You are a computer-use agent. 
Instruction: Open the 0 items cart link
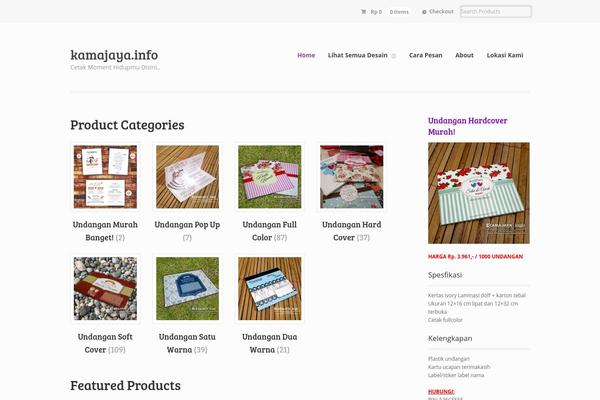(399, 12)
